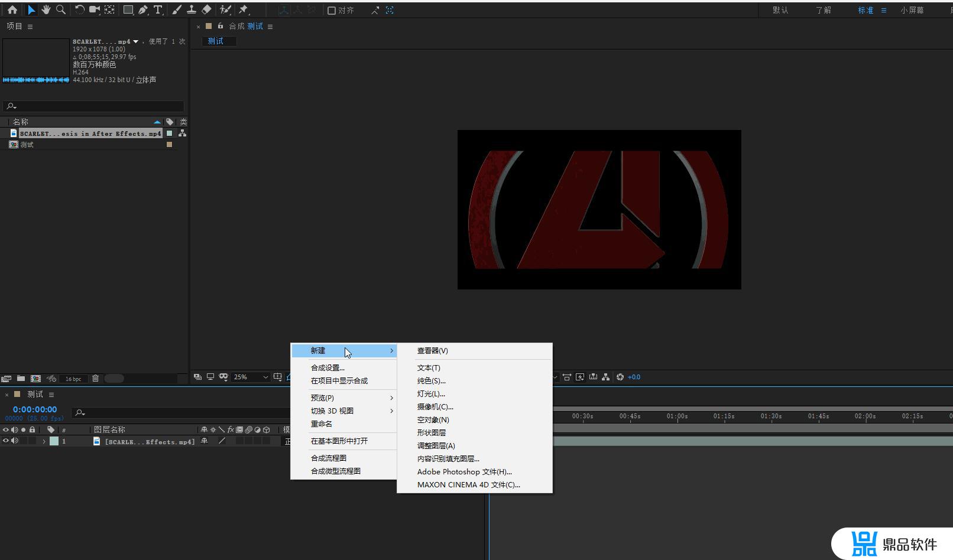Toggle the quality switch for layer 1
The width and height of the screenshot is (953, 560).
(x=222, y=441)
